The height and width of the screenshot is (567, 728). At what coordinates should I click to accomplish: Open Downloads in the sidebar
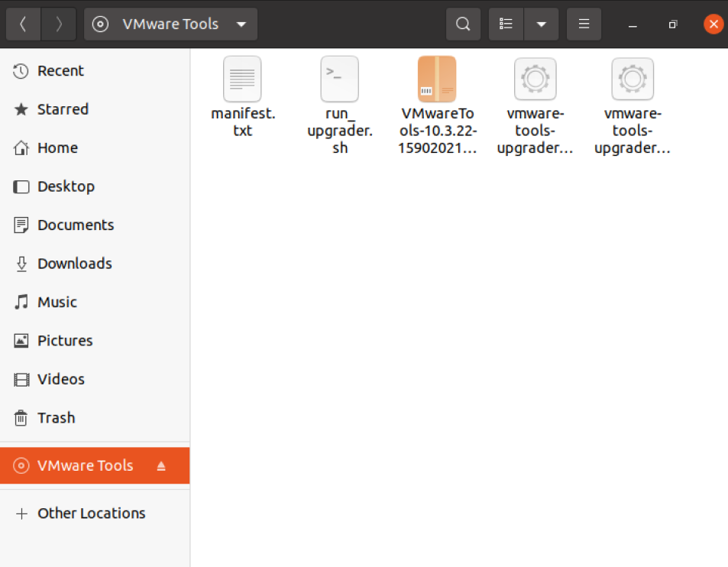pos(74,264)
